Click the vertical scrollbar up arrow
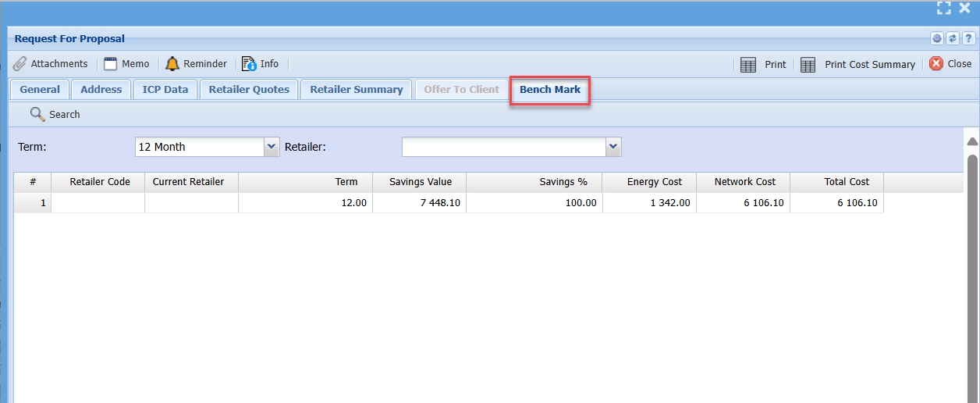980x403 pixels. tap(972, 141)
